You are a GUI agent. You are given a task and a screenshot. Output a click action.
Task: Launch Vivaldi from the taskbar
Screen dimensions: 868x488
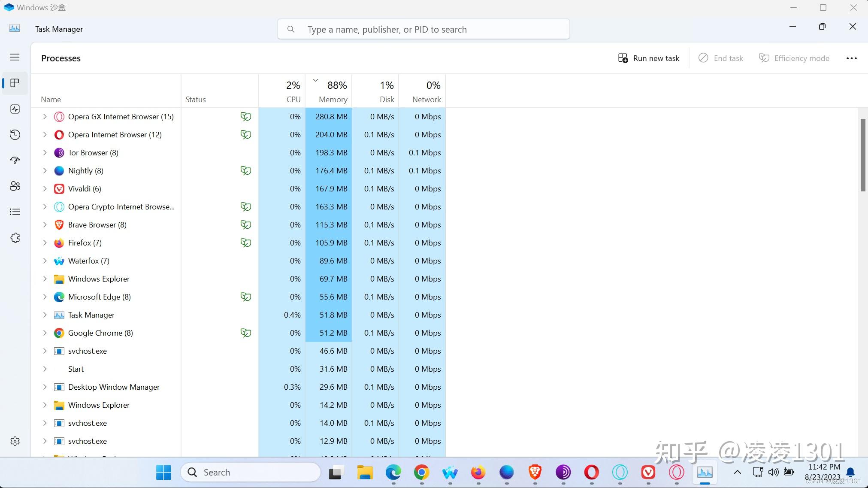pyautogui.click(x=647, y=472)
